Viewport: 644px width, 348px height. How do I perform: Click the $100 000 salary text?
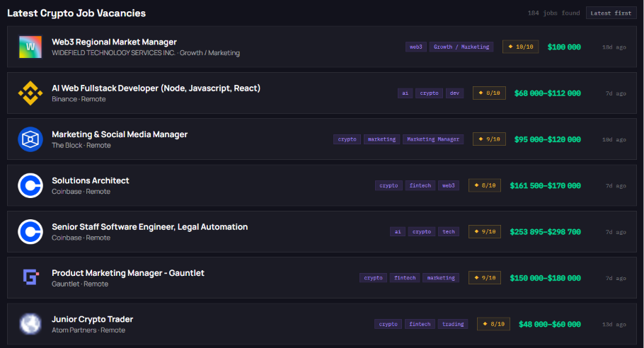(564, 47)
